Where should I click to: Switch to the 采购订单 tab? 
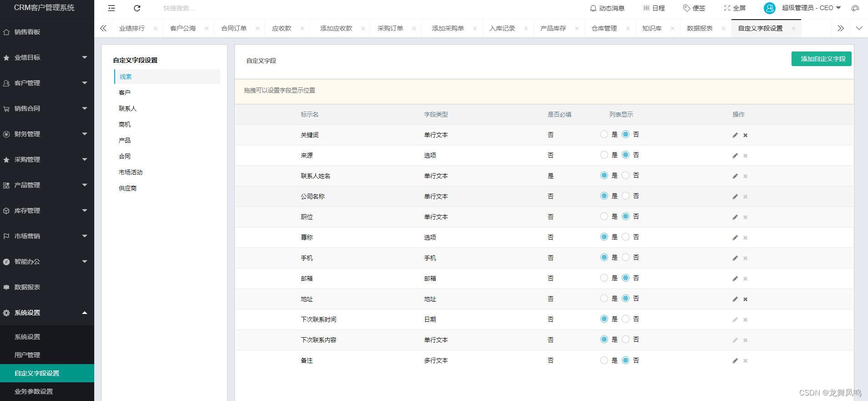tap(390, 28)
